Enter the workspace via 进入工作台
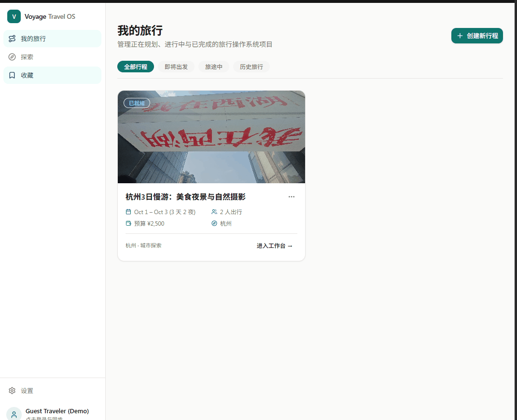Screen dimensions: 517x420 pyautogui.click(x=275, y=246)
